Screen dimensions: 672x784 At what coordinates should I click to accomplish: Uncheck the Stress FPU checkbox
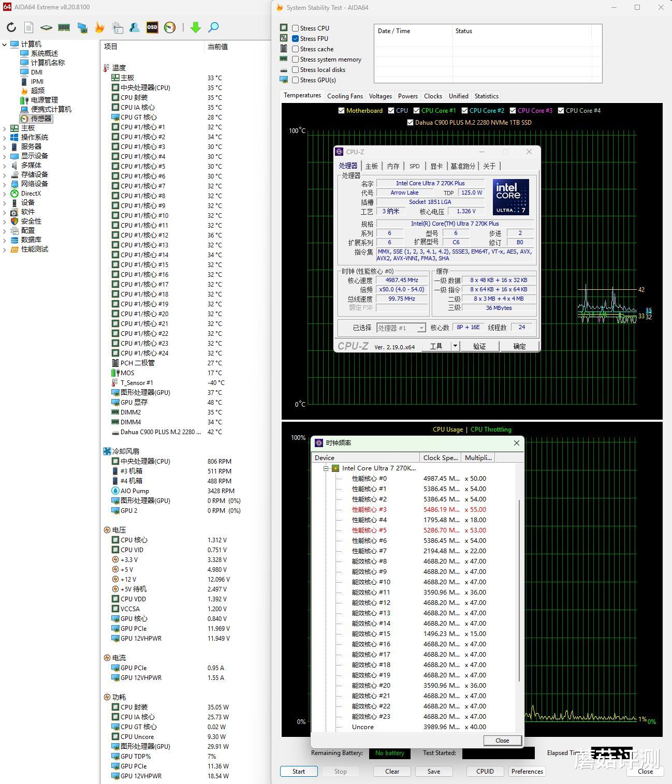[x=295, y=39]
